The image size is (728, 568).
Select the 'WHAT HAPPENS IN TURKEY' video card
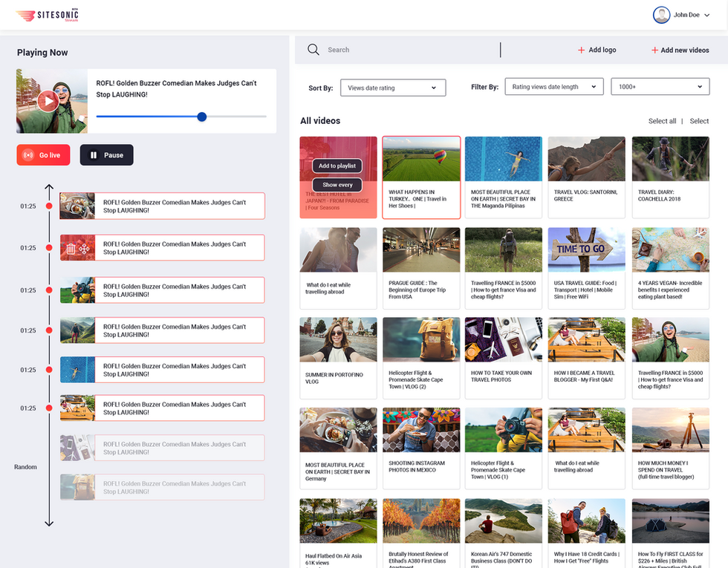[421, 177]
